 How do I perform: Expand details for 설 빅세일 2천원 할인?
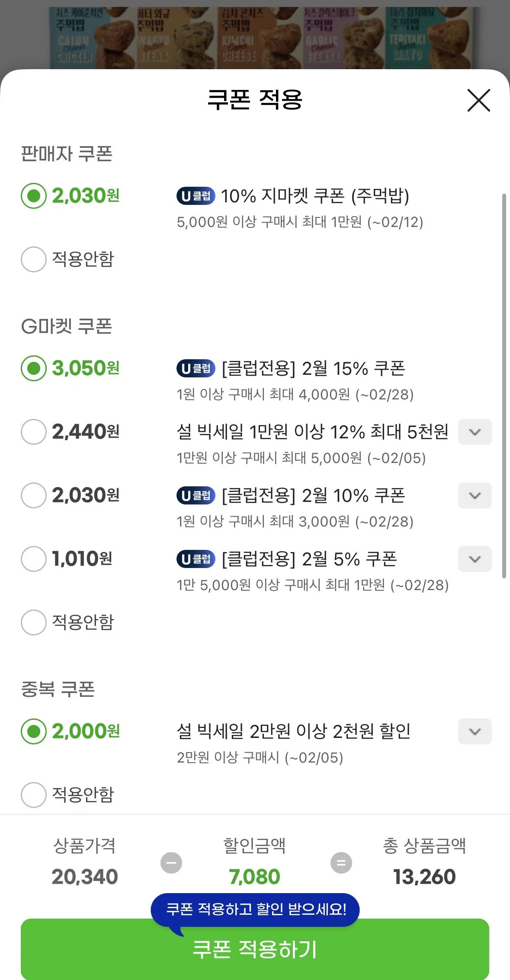click(475, 731)
